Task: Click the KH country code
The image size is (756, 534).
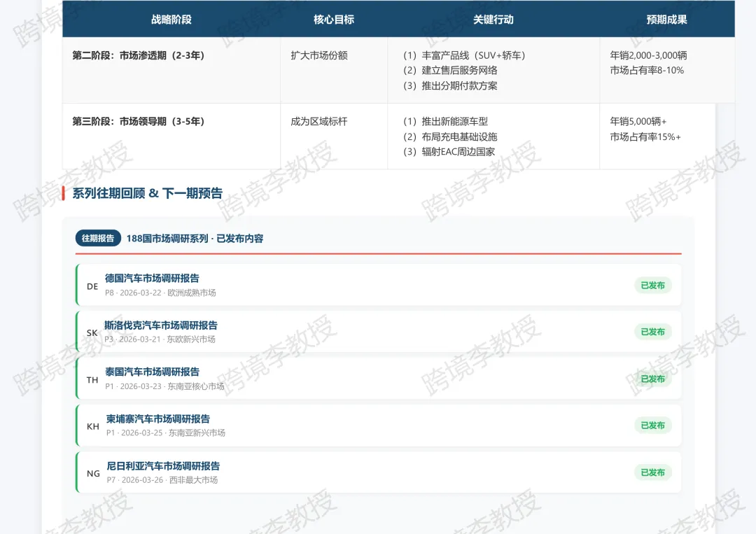Action: pyautogui.click(x=93, y=426)
